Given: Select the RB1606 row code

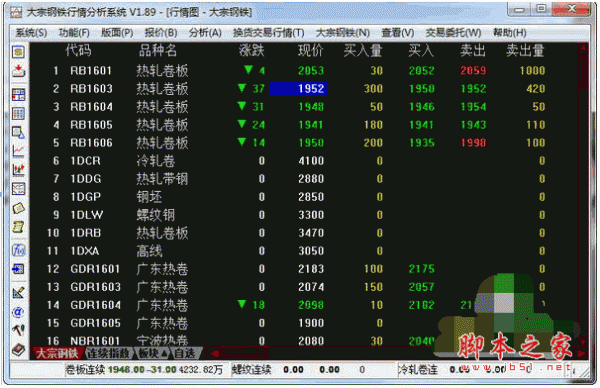Looking at the screenshot, I should point(91,143).
